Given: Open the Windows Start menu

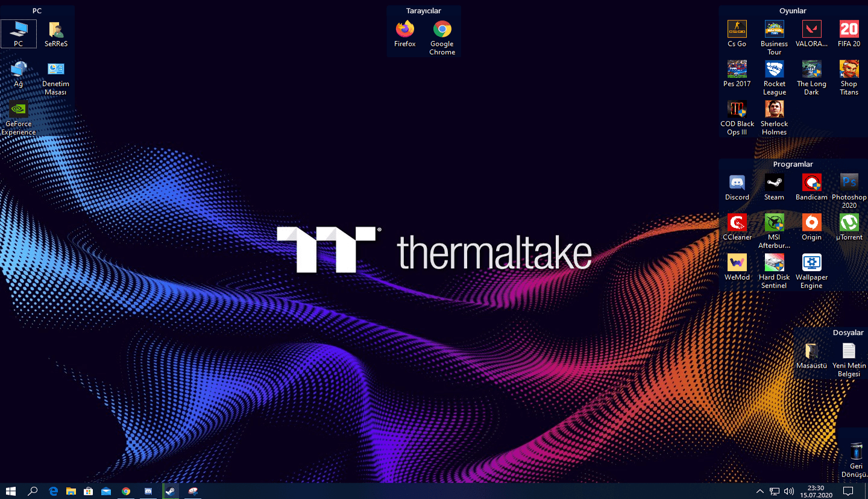Looking at the screenshot, I should [x=10, y=491].
